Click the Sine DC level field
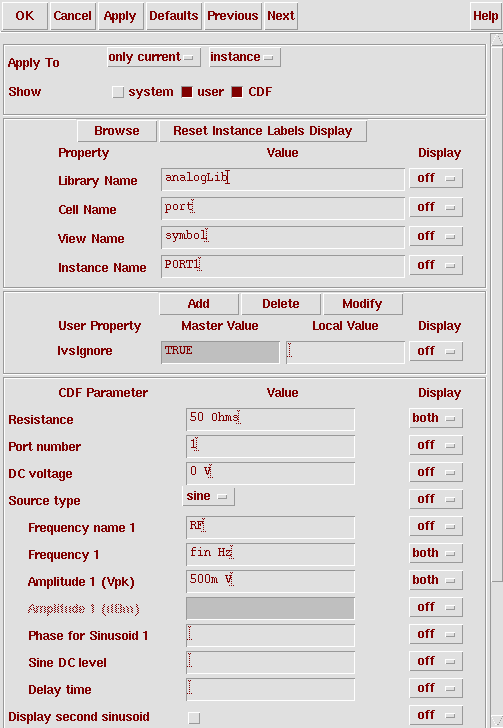The width and height of the screenshot is (503, 728). tap(270, 663)
